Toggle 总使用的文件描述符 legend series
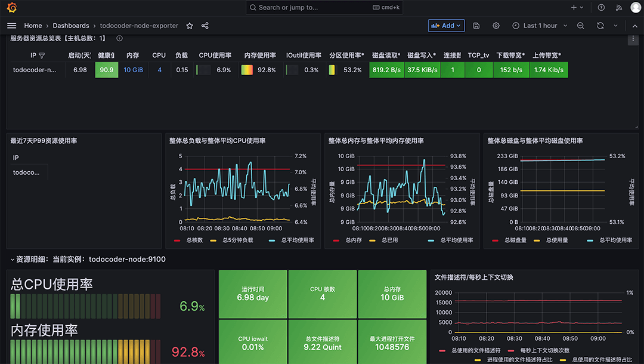 tap(476, 350)
